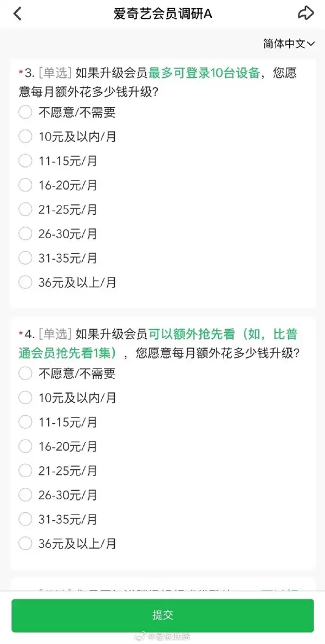The height and width of the screenshot is (644, 325).
Task: Choose 10元及以内/月 in question 3
Action: tap(25, 137)
